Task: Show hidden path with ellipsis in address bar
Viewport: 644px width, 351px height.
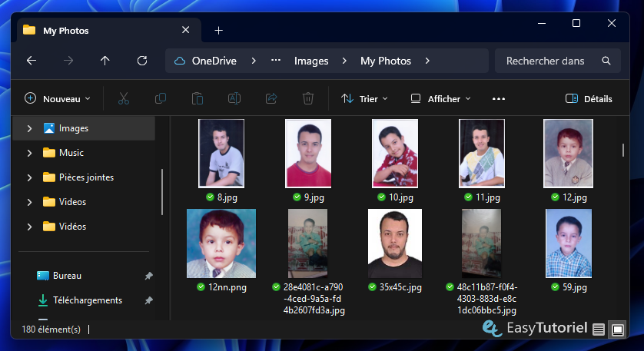Action: [276, 61]
